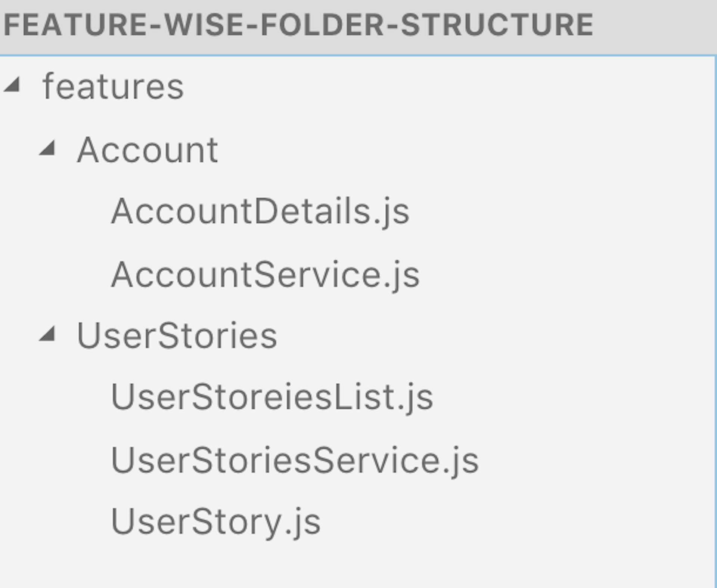Open the UserStory.js file
This screenshot has height=588, width=717.
[215, 522]
